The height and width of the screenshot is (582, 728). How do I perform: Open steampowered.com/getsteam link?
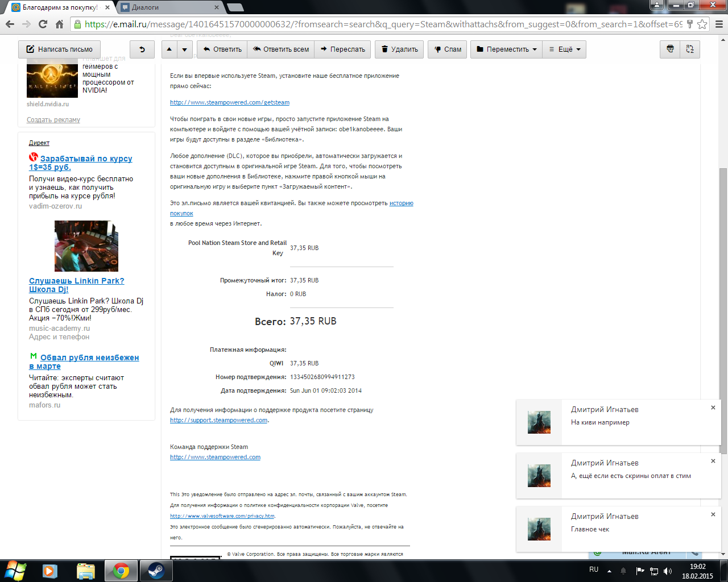coord(230,102)
